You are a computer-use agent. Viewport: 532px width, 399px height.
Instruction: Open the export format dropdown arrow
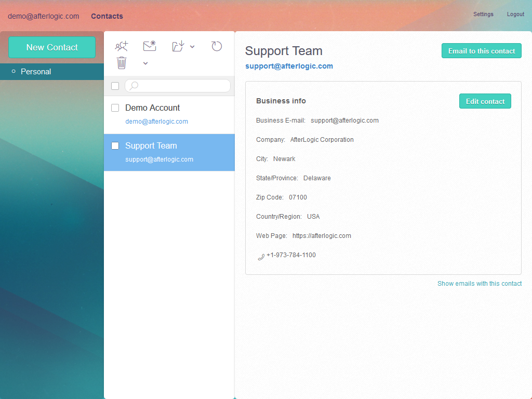click(192, 46)
